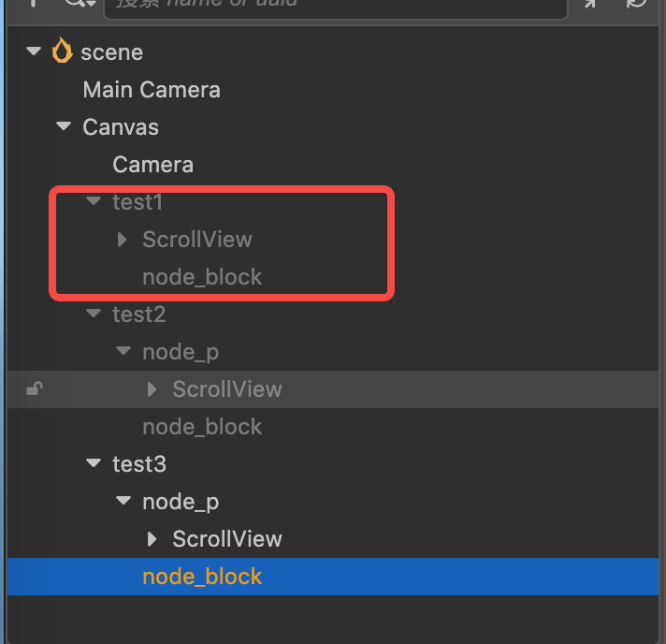Select the Canvas node label

[121, 127]
